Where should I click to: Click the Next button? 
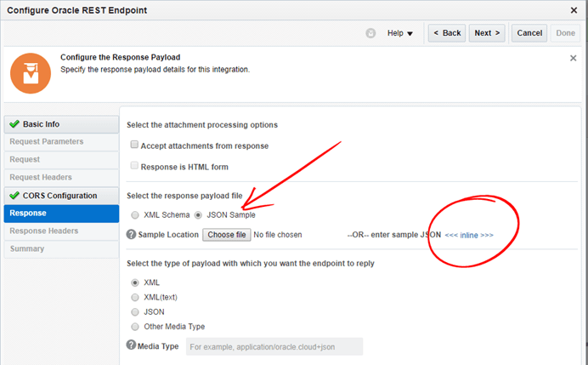[x=487, y=33]
